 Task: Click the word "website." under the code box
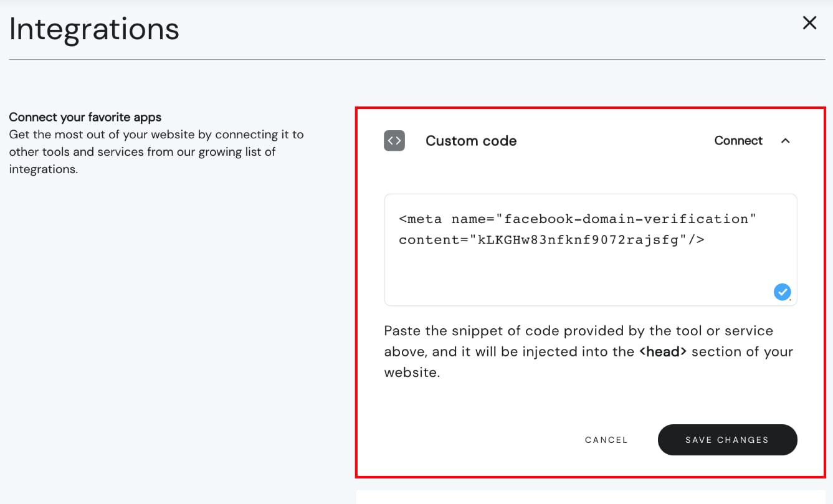(x=412, y=373)
